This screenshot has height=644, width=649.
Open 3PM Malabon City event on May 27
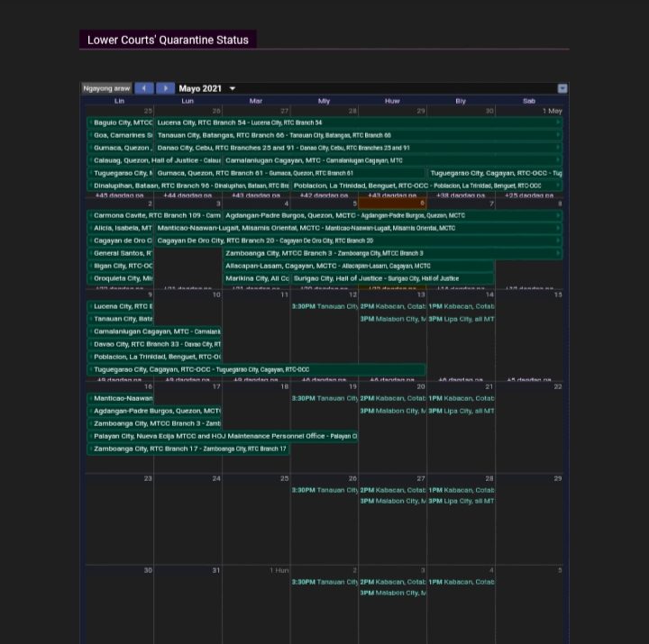pyautogui.click(x=392, y=502)
